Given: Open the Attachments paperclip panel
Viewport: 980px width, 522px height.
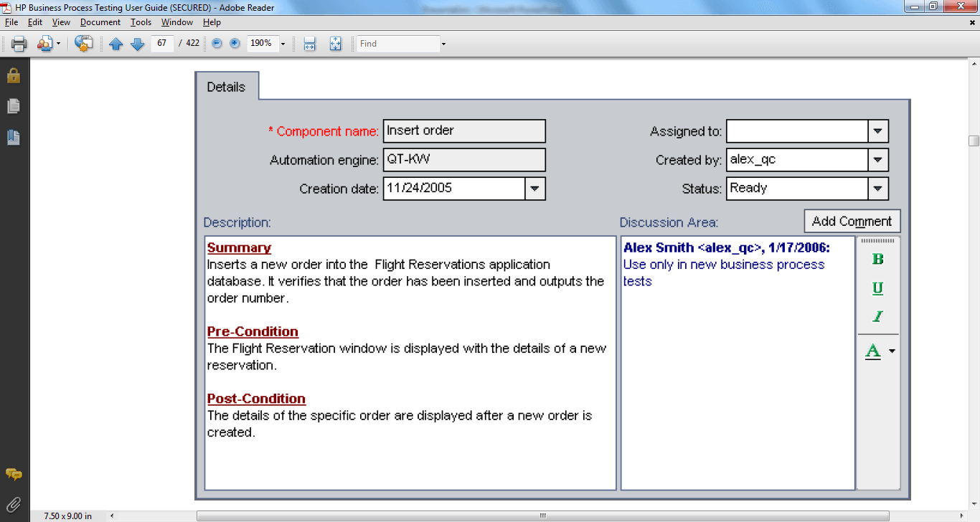Looking at the screenshot, I should 14,504.
